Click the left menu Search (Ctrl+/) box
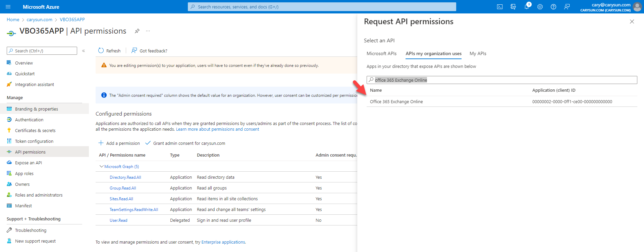Screen dimensions: 644x252 (42, 51)
